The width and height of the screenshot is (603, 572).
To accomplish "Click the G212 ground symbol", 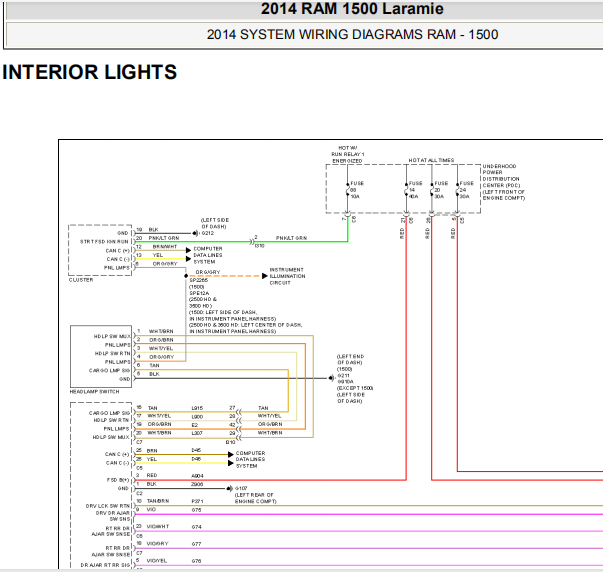I will 196,233.
